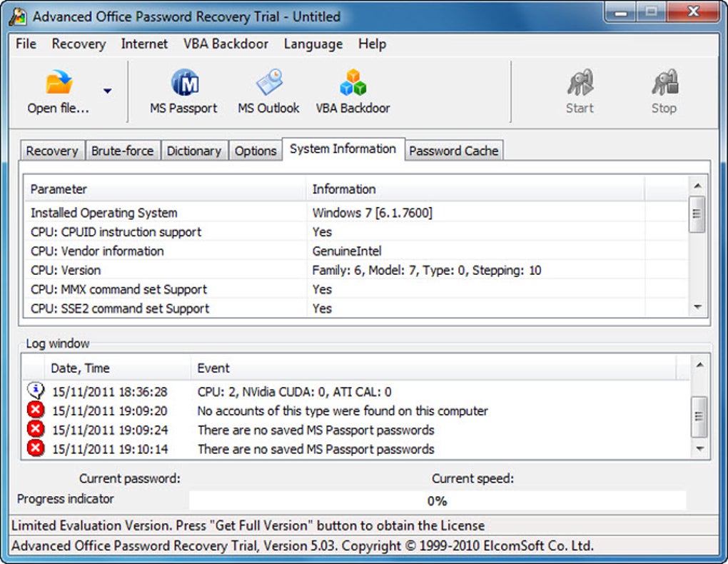Open the File menu
728x564 pixels.
[x=26, y=44]
